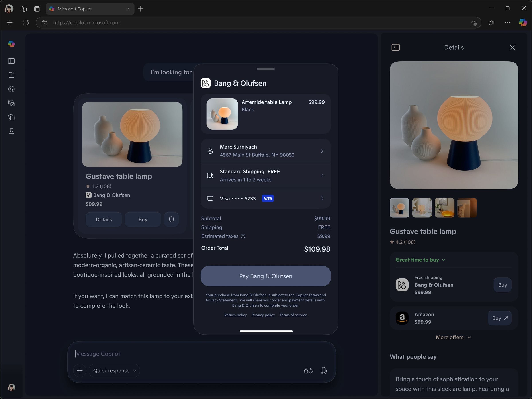Viewport: 532px width, 399px height.
Task: Select the fourth product thumbnail in Details
Action: (467, 208)
